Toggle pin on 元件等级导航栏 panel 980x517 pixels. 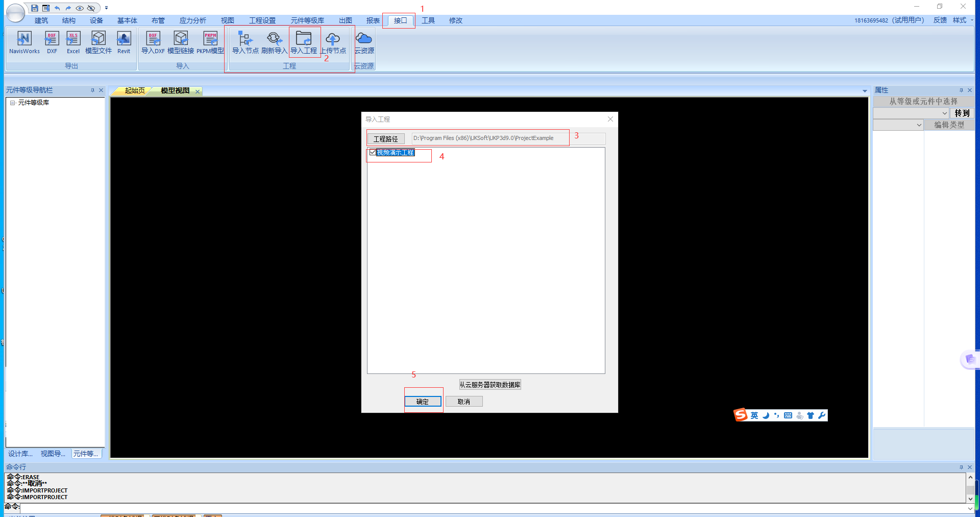[x=92, y=90]
